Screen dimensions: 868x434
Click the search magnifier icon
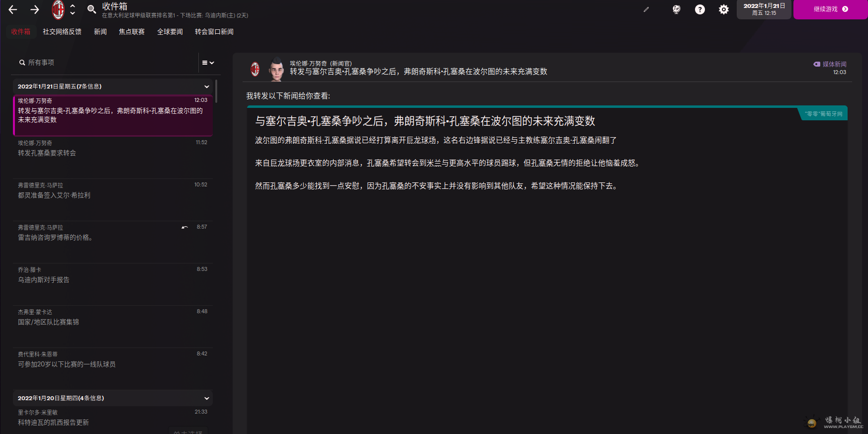tap(91, 9)
